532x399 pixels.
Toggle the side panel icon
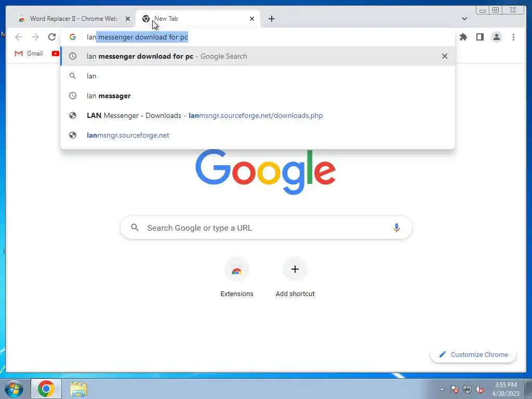[x=480, y=37]
